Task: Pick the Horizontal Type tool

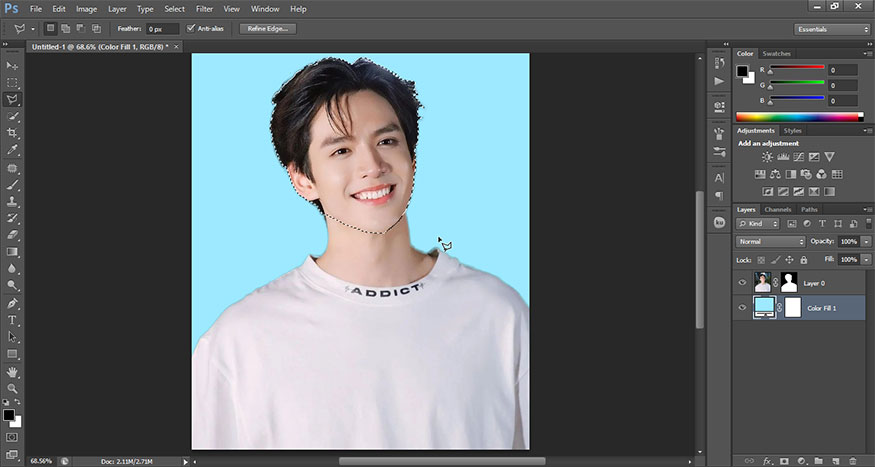Action: [x=12, y=320]
